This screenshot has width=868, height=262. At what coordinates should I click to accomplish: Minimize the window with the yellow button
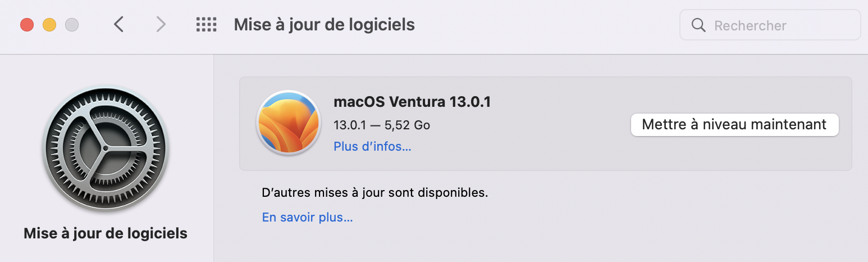point(49,25)
